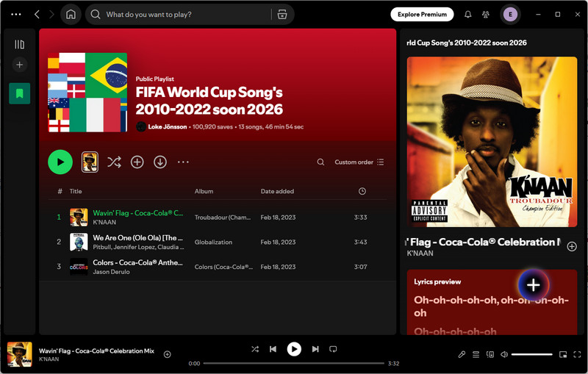Open the Home page
588x374 pixels.
pos(71,14)
